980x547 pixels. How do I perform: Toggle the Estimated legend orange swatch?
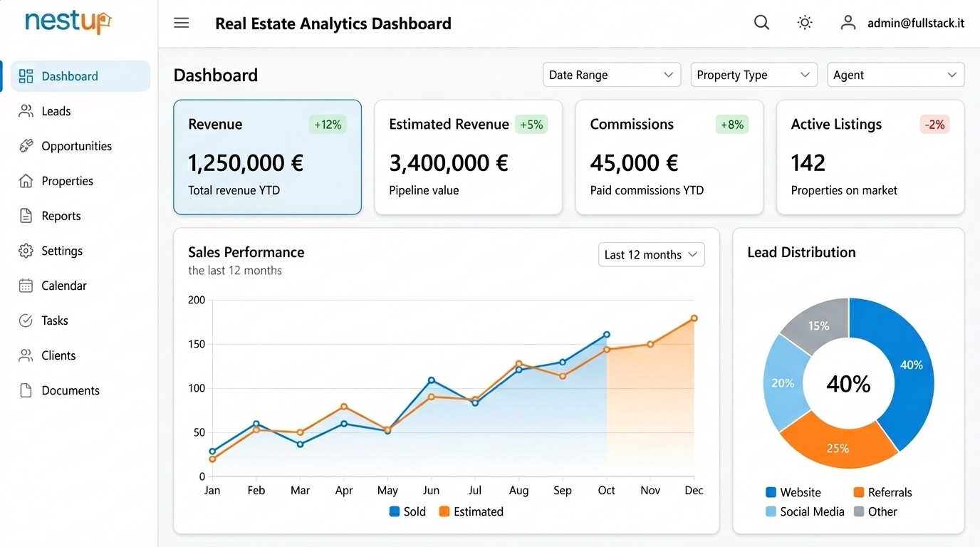click(x=444, y=511)
